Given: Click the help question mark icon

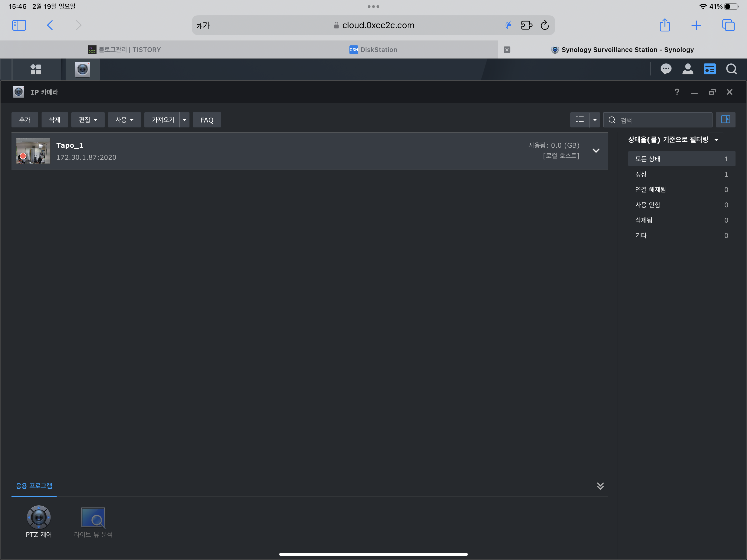Looking at the screenshot, I should (x=677, y=92).
